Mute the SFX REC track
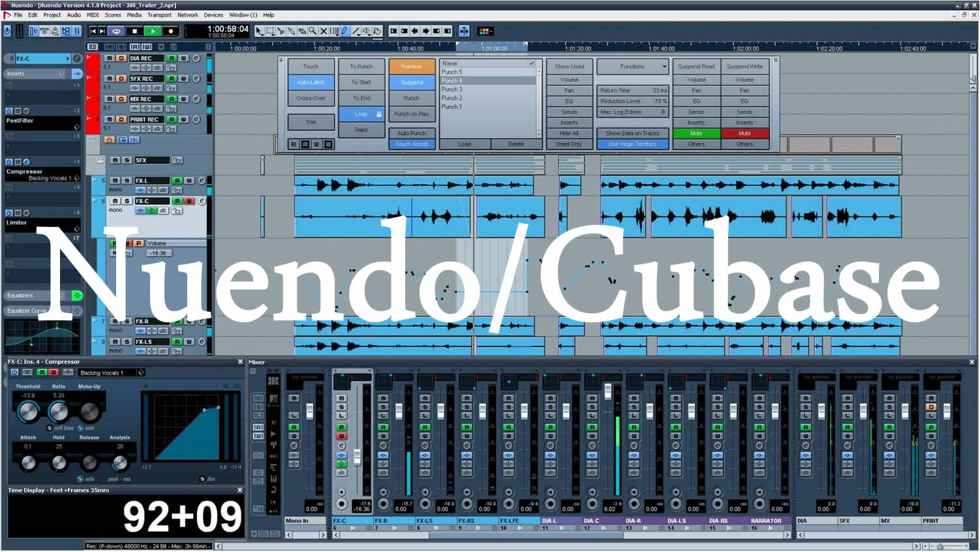 point(110,78)
